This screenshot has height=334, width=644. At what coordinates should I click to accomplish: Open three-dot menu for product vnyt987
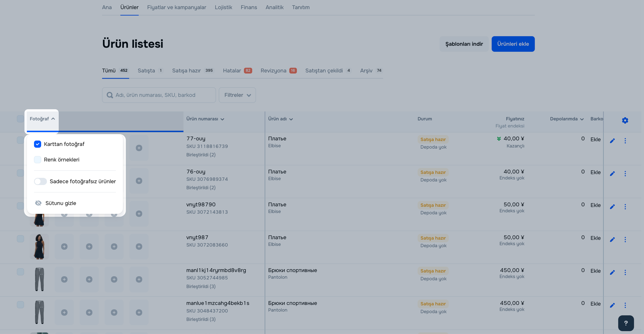click(x=625, y=239)
